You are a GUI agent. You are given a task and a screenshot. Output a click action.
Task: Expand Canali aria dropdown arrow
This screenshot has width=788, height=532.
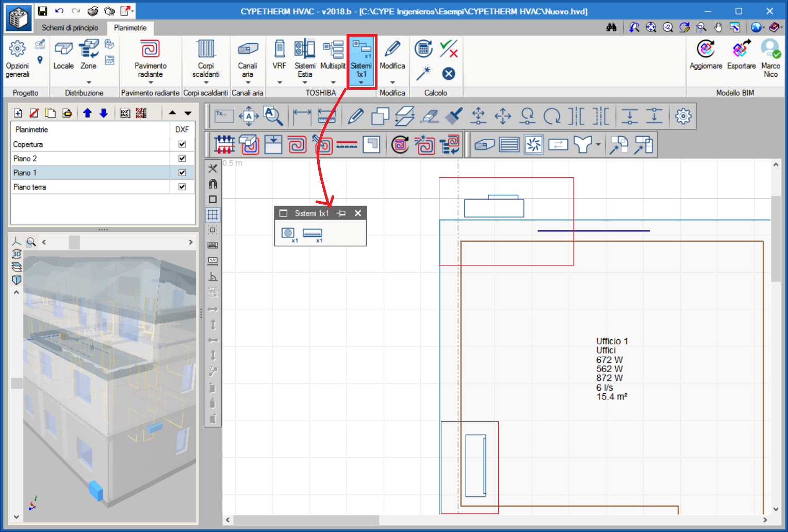tap(248, 82)
